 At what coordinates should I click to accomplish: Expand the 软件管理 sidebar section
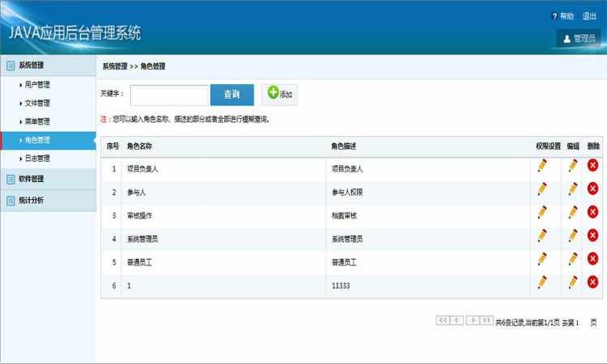(x=48, y=179)
